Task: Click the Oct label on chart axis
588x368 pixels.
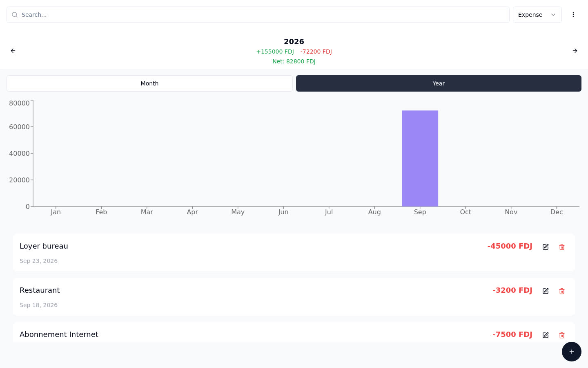Action: coord(465,212)
